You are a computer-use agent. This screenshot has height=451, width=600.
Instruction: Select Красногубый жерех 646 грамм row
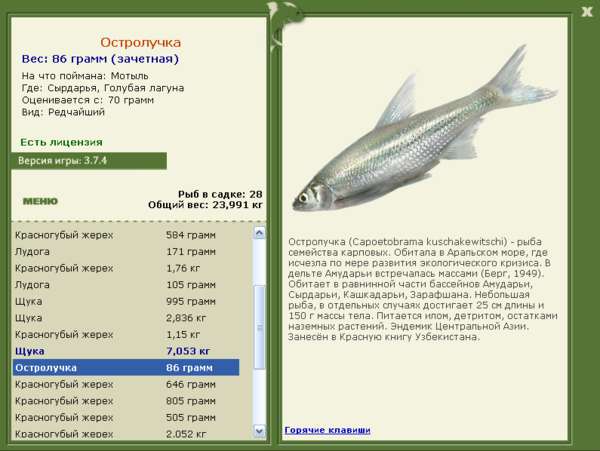(x=126, y=384)
